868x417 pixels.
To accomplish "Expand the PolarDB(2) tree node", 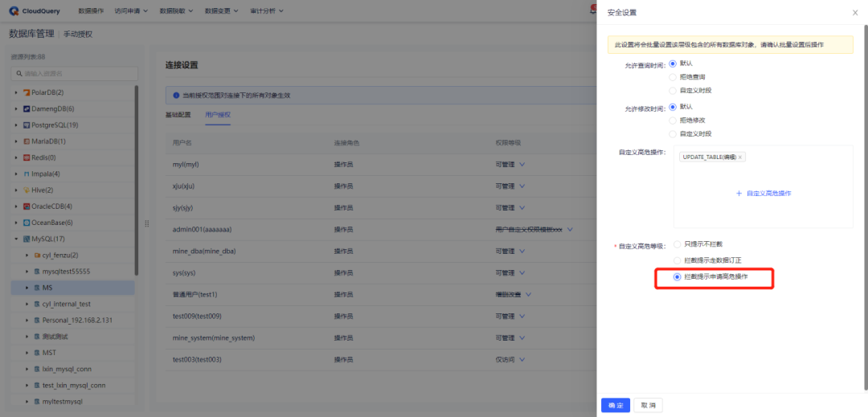I will pyautogui.click(x=16, y=92).
